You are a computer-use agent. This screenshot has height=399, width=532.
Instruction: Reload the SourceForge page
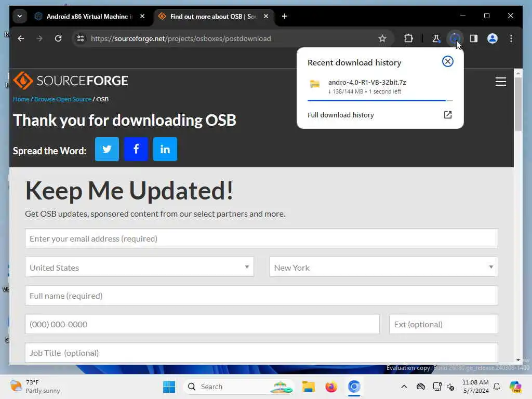[x=58, y=38]
